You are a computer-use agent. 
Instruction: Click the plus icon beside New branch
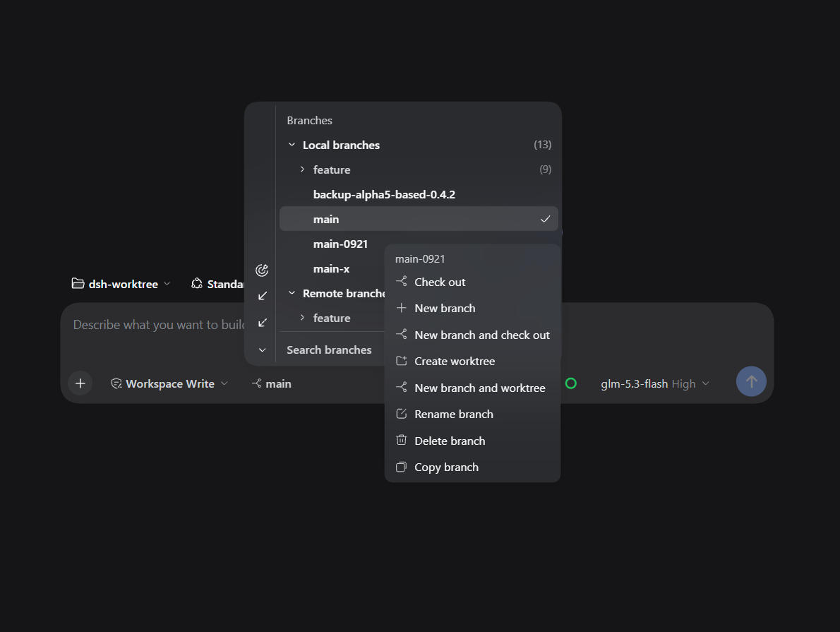[x=401, y=308]
